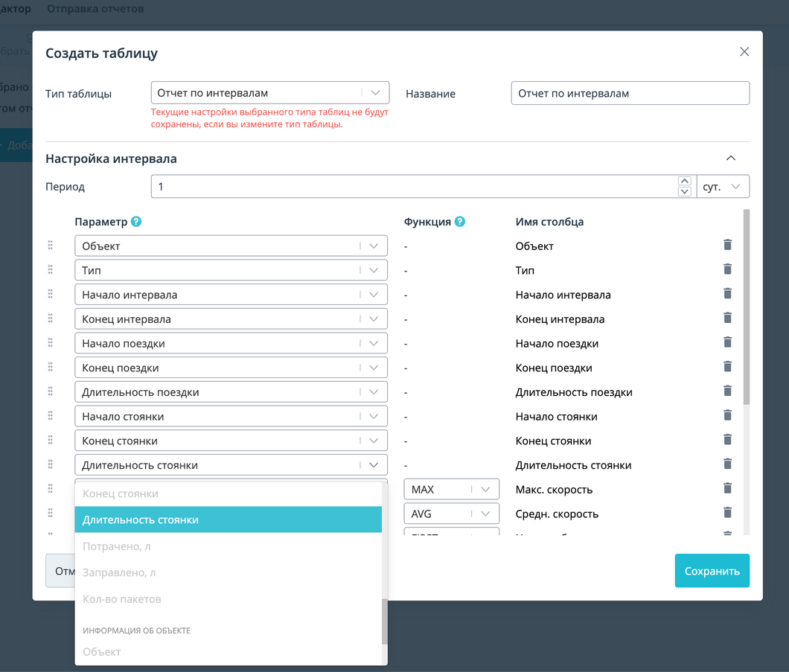Screen dimensions: 789x672
Task: Click trash icon for Конец стоянки
Action: 727,440
